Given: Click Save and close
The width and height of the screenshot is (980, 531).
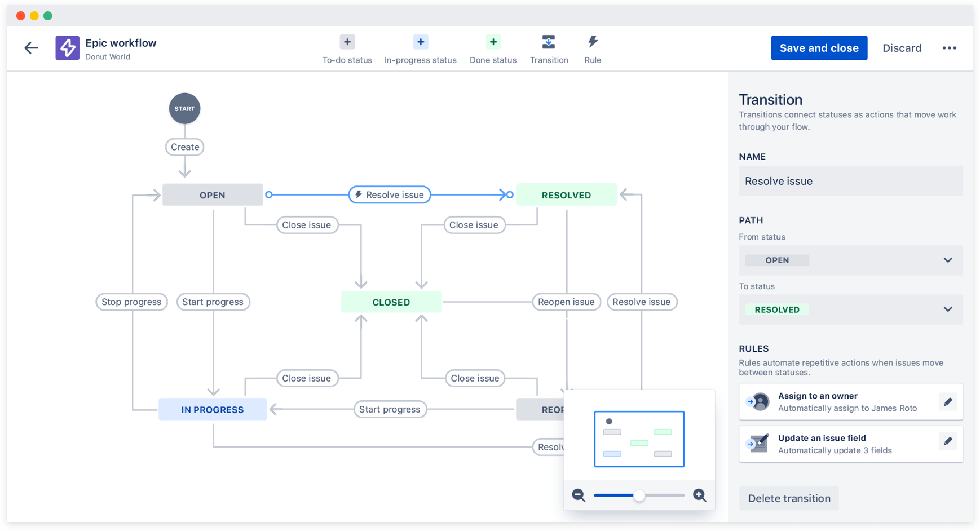Looking at the screenshot, I should [819, 48].
